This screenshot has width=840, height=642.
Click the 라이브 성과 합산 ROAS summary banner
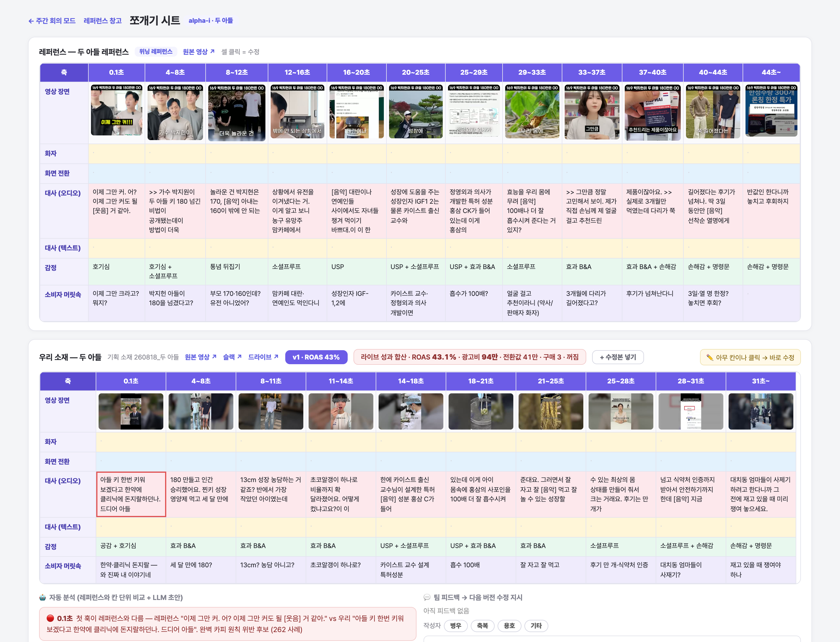pyautogui.click(x=470, y=357)
